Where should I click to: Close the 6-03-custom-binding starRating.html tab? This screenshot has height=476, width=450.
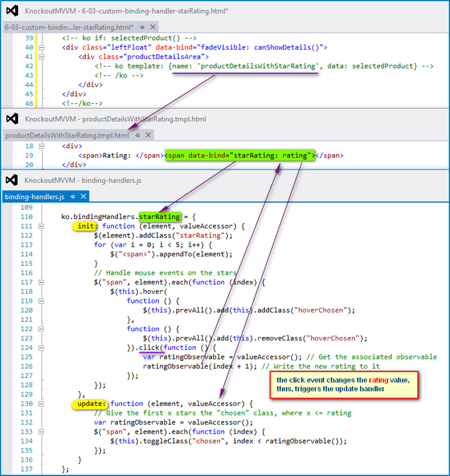click(152, 27)
